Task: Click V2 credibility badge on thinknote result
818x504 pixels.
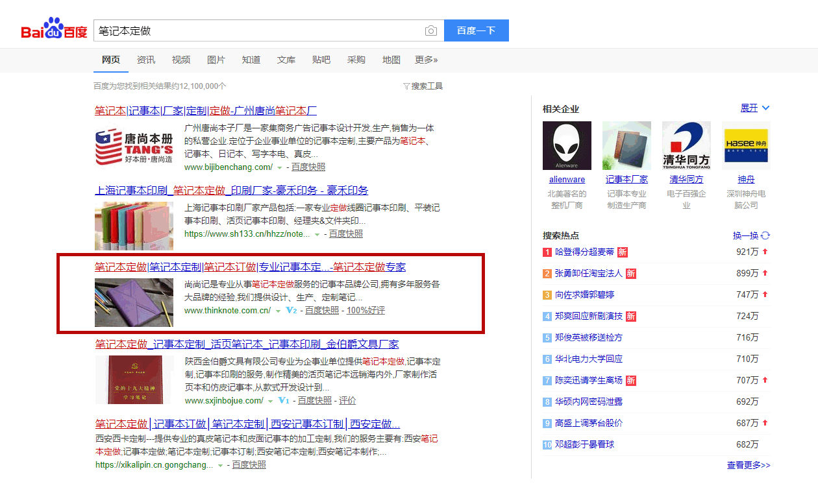Action: (x=291, y=311)
